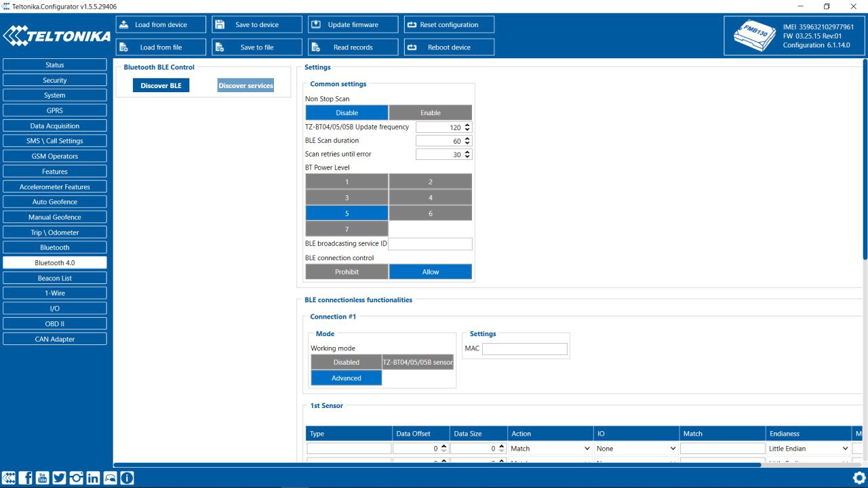Click the info icon in footer
This screenshot has height=488, width=868.
point(127,478)
